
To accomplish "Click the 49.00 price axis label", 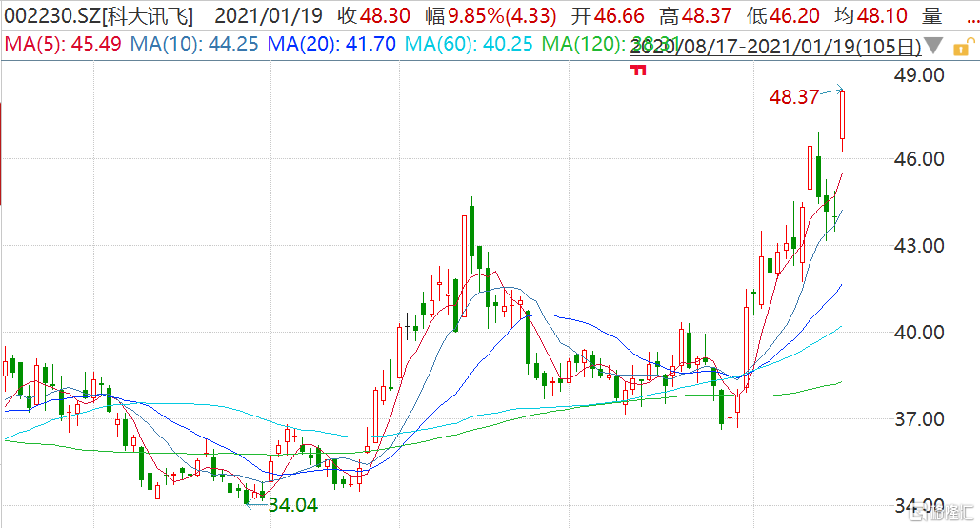I will click(919, 75).
